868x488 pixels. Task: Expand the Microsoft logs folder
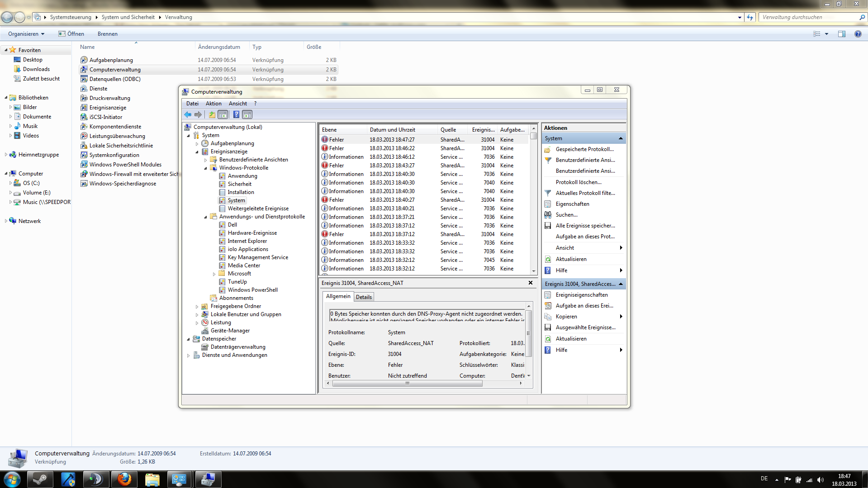point(214,274)
